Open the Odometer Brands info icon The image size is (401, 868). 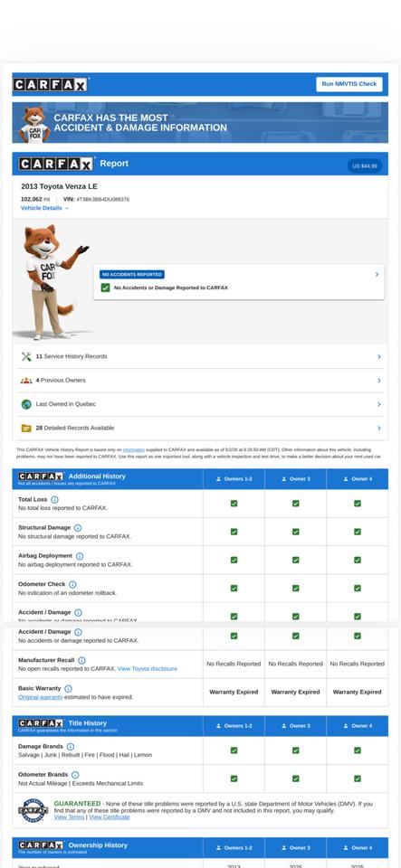coord(75,775)
